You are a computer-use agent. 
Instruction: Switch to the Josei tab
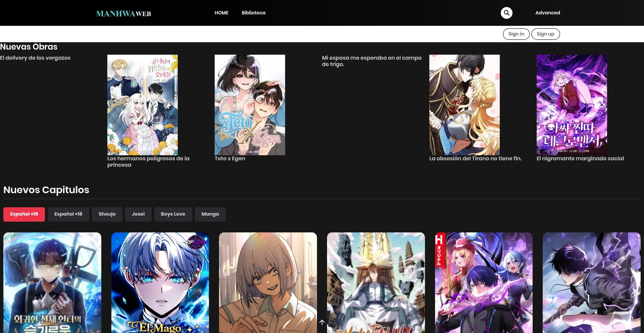(x=138, y=214)
